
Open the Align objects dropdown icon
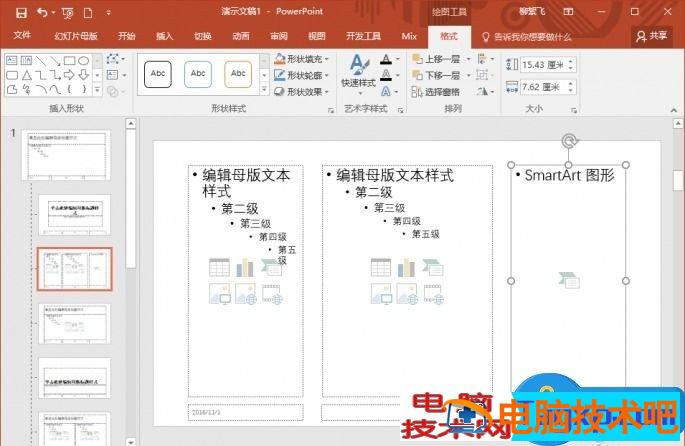coord(485,59)
